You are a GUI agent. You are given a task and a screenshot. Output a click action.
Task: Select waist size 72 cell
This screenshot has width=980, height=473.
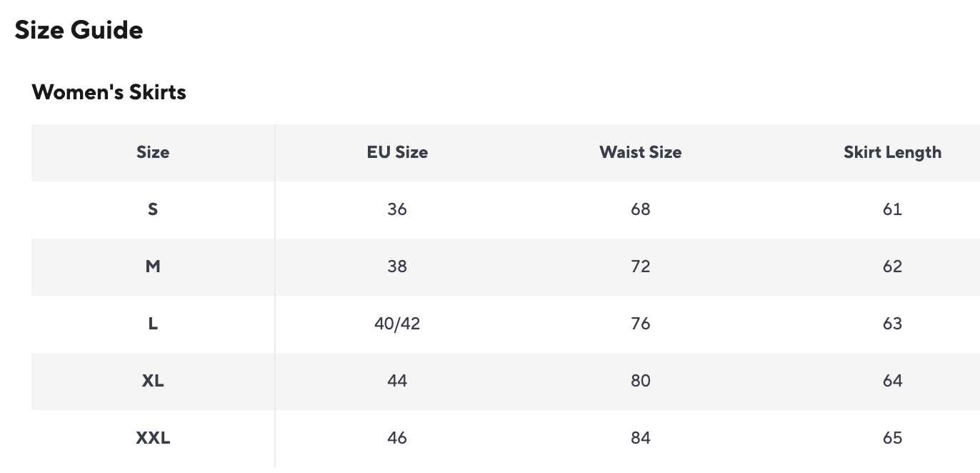pyautogui.click(x=641, y=267)
